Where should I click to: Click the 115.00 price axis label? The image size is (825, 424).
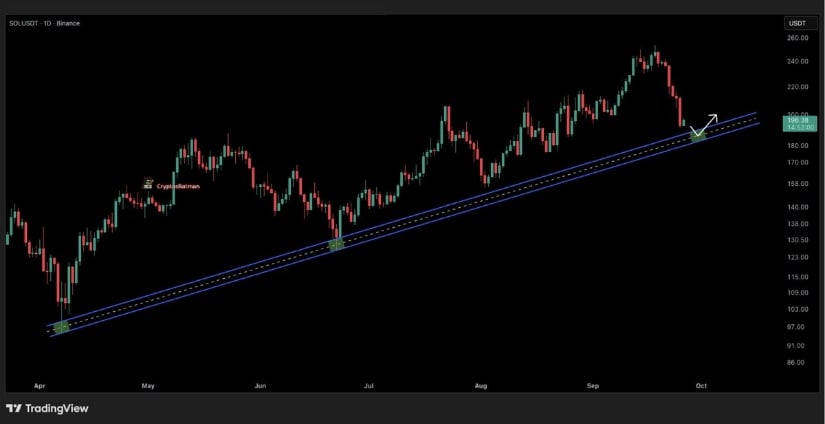click(798, 277)
